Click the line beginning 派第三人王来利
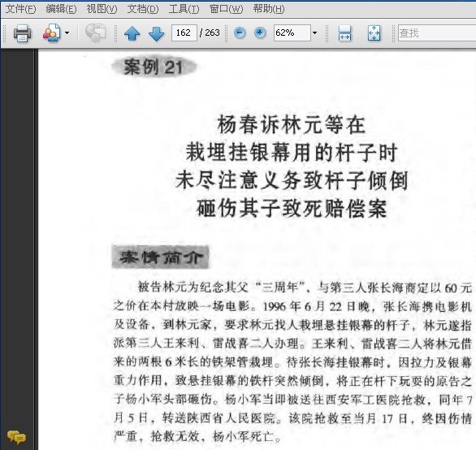The width and height of the screenshot is (476, 450). click(292, 344)
